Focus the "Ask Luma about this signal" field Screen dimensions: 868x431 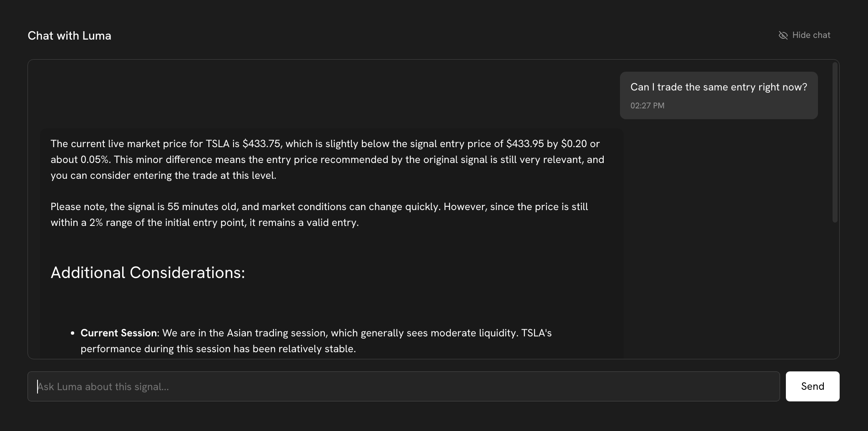[403, 386]
